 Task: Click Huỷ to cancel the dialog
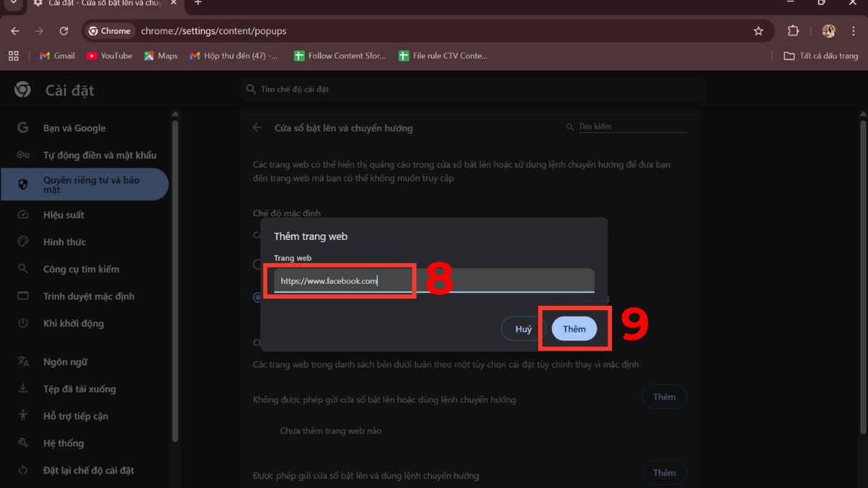click(522, 328)
